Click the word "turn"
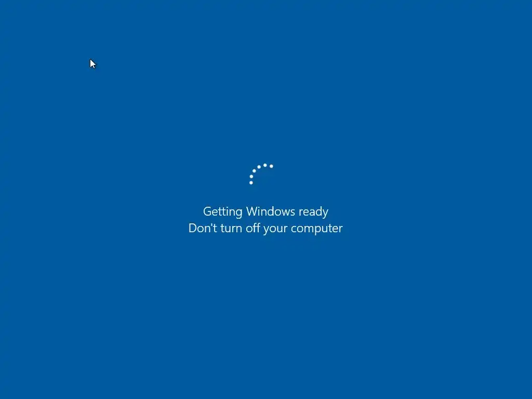 (x=231, y=228)
